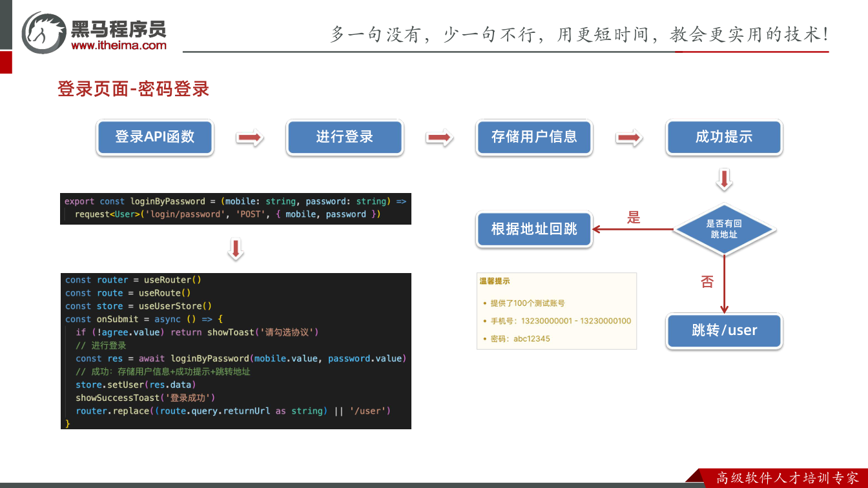
Task: Click the 是否有回跳地址 decision diamond
Action: 724,229
